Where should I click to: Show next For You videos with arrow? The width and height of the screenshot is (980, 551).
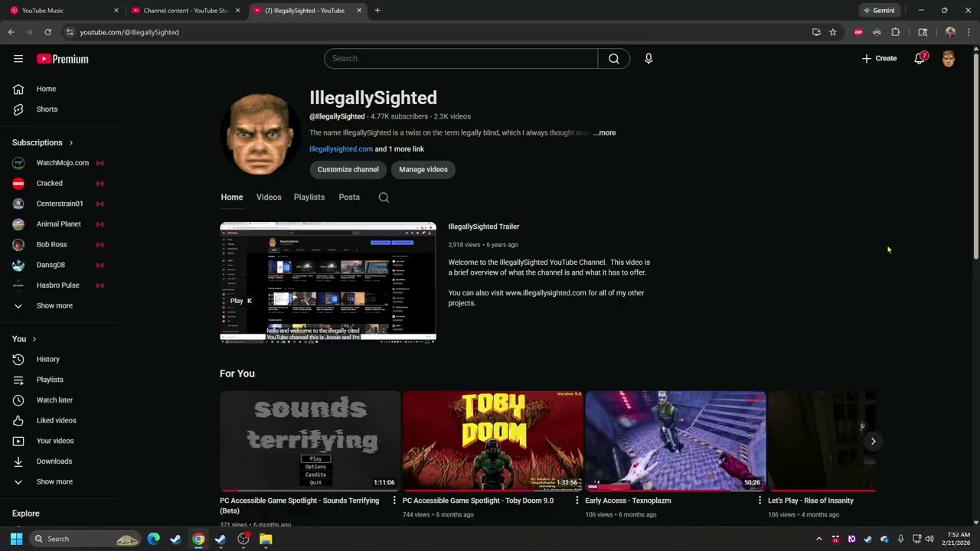(873, 442)
